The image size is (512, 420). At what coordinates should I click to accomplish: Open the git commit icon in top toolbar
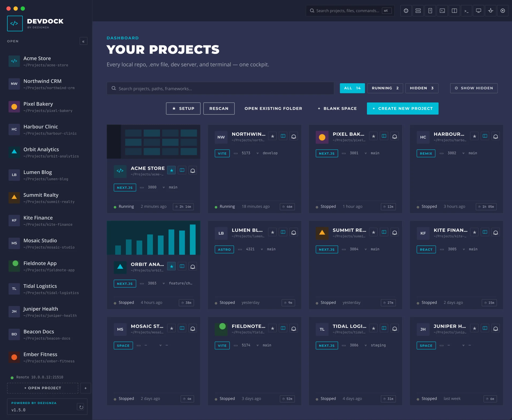491,11
